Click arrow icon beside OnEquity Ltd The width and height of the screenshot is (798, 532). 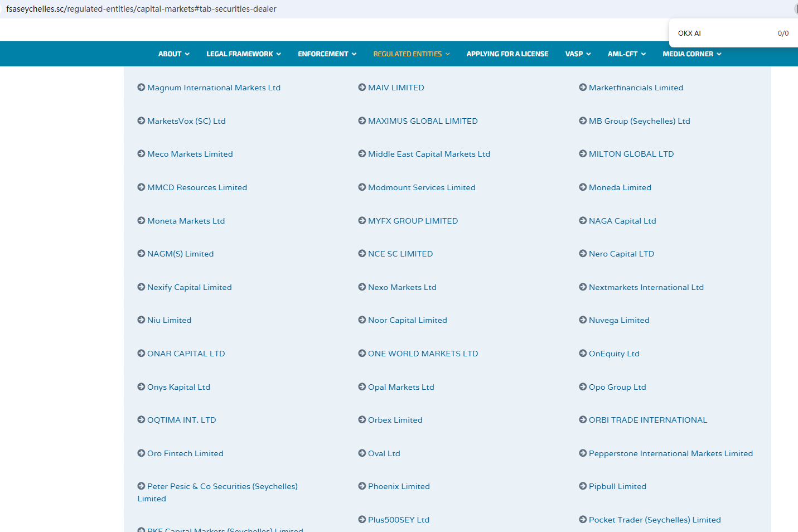point(583,354)
